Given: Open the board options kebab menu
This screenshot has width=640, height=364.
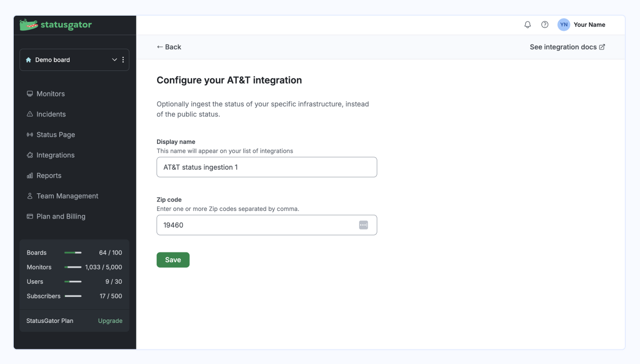Looking at the screenshot, I should [123, 59].
